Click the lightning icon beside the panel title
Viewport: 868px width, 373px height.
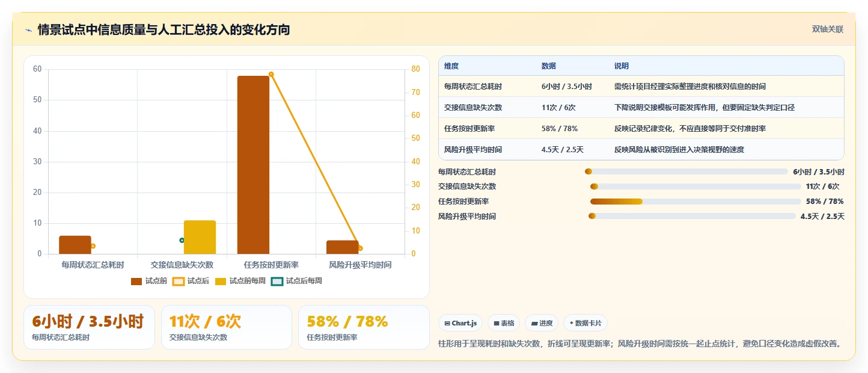pos(28,30)
